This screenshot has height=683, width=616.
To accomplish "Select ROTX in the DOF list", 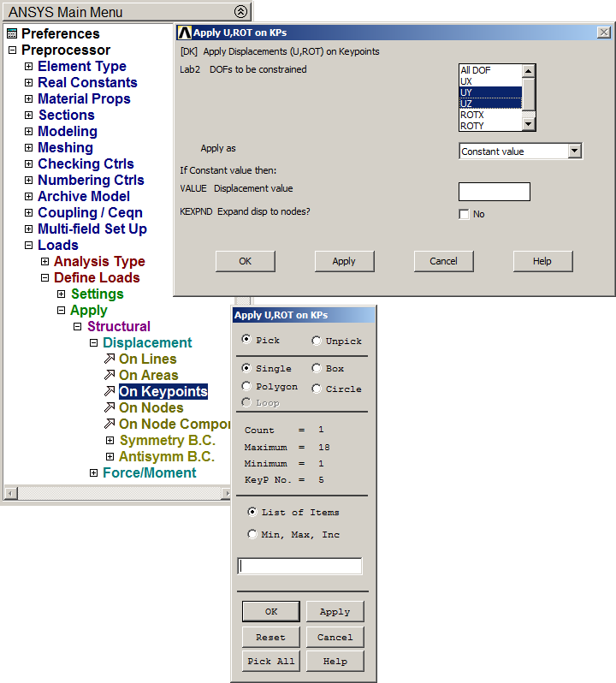I will coord(489,115).
